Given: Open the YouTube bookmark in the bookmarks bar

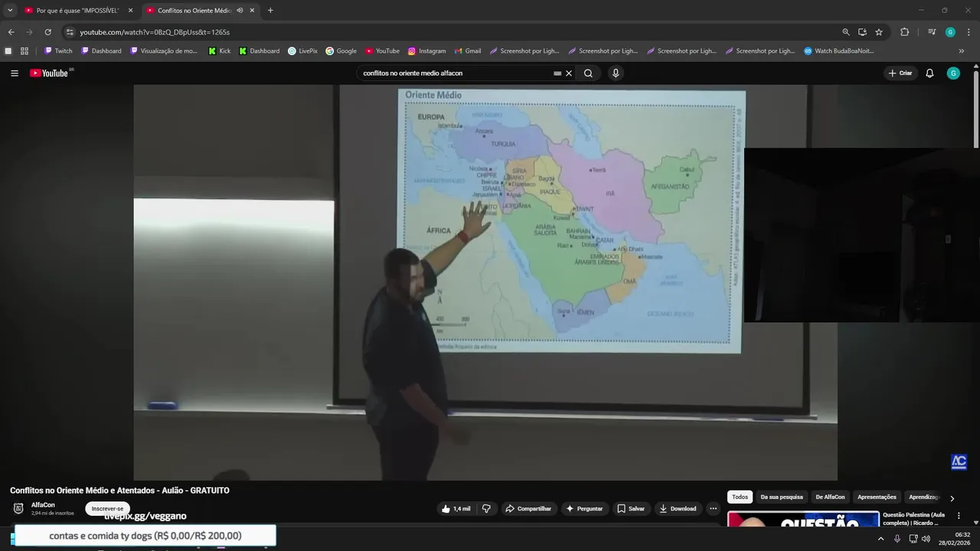Looking at the screenshot, I should point(382,51).
